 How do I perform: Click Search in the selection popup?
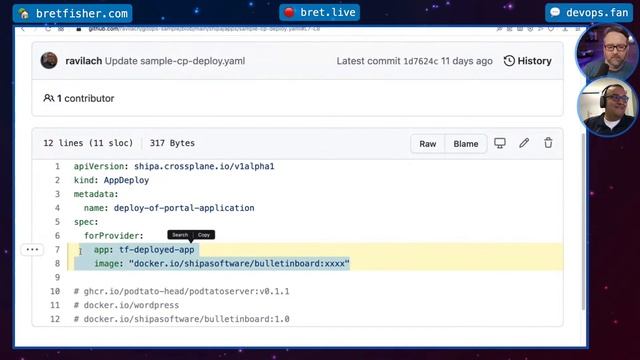(x=180, y=235)
